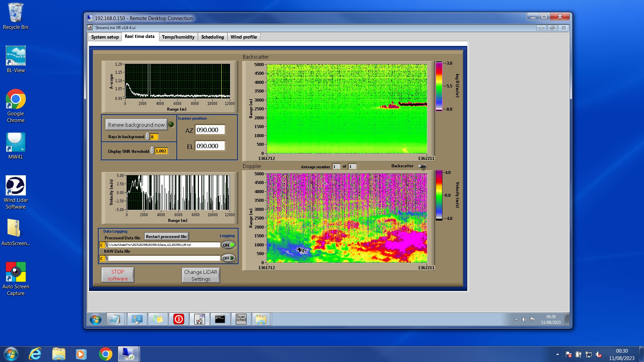
Task: Open the command prompt taskbar icon
Action: 220,319
